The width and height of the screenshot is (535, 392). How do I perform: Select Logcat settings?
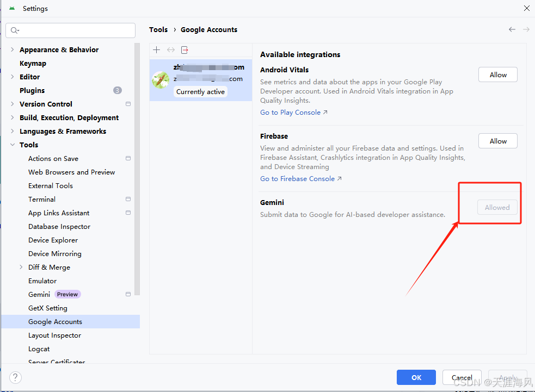39,349
